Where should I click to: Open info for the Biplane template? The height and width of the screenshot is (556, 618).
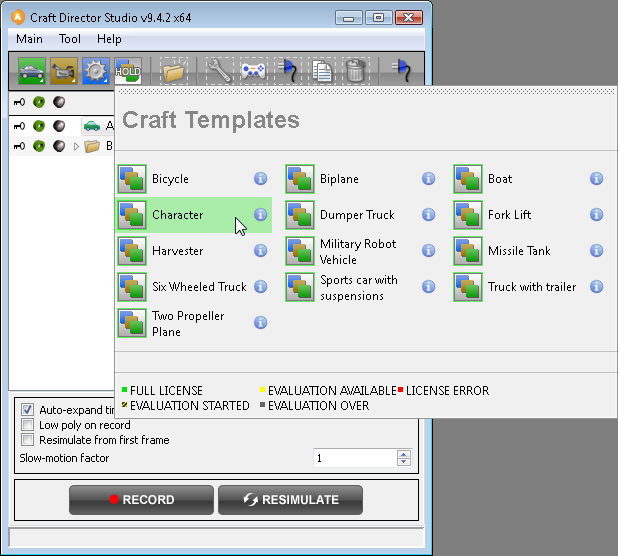(428, 179)
